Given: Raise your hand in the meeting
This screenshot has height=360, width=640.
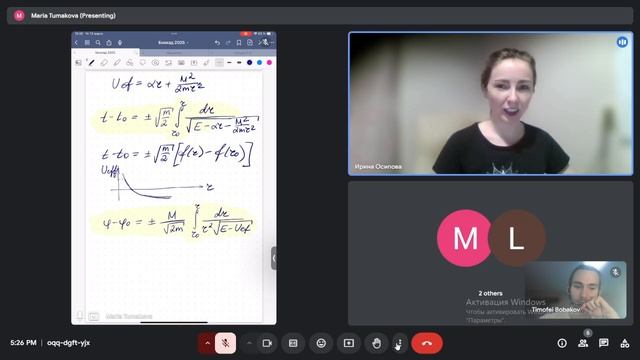Looking at the screenshot, I should point(376,343).
